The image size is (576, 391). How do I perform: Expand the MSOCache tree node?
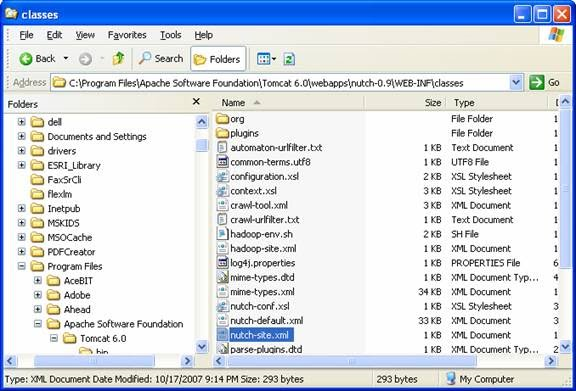(22, 237)
